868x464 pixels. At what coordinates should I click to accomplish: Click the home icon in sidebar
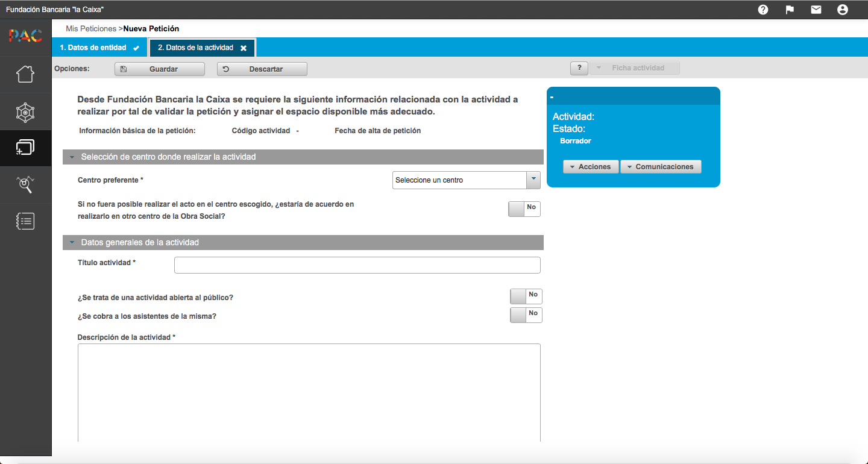pyautogui.click(x=25, y=74)
